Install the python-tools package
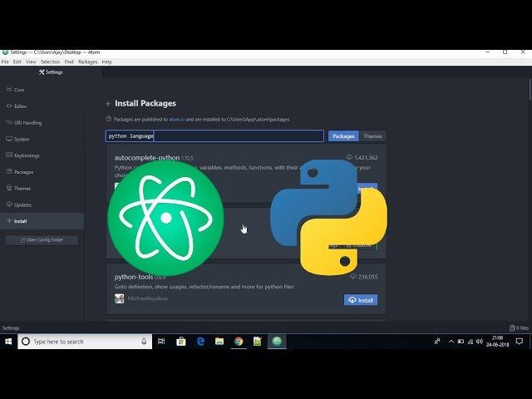This screenshot has height=399, width=532. pos(361,300)
